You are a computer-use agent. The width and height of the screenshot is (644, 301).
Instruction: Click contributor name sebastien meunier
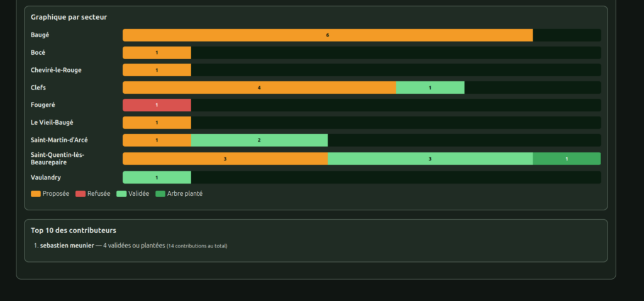pyautogui.click(x=67, y=246)
